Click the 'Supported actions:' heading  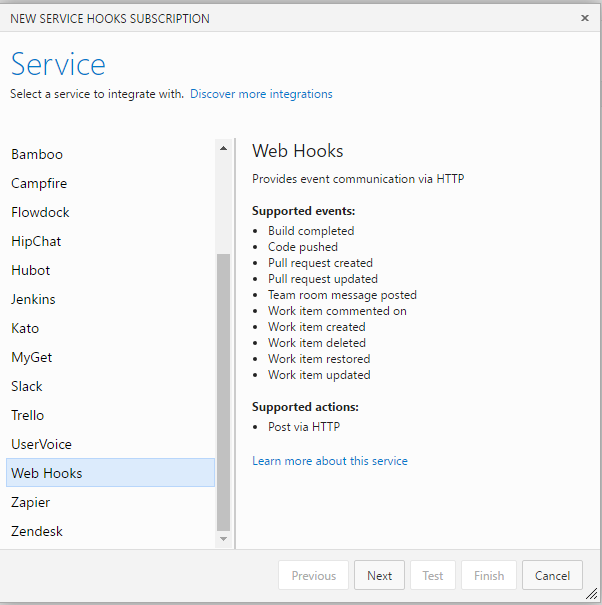pyautogui.click(x=305, y=407)
